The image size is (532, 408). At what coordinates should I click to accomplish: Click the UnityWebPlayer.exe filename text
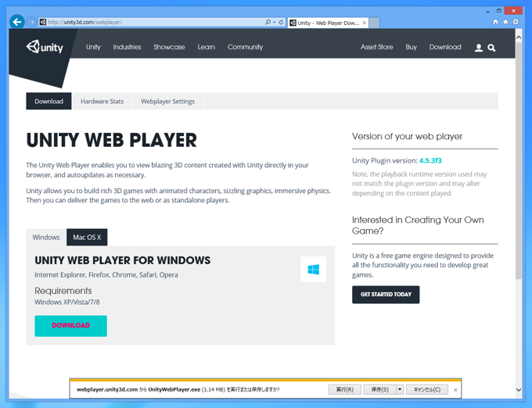[174, 389]
